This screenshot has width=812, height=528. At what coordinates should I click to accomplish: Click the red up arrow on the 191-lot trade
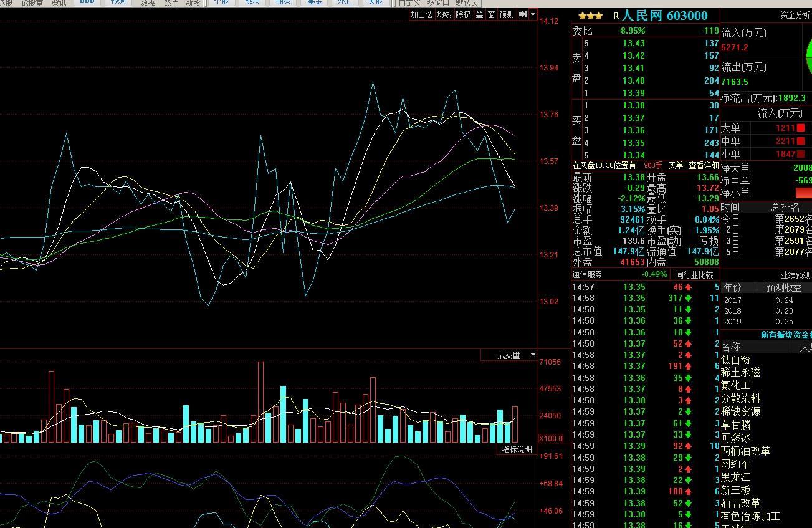click(688, 367)
